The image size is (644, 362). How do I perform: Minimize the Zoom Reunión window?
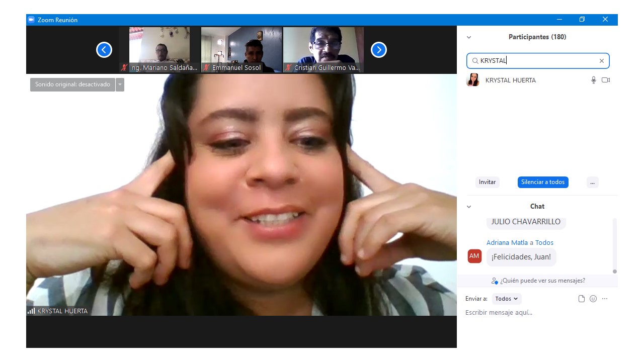click(x=559, y=20)
